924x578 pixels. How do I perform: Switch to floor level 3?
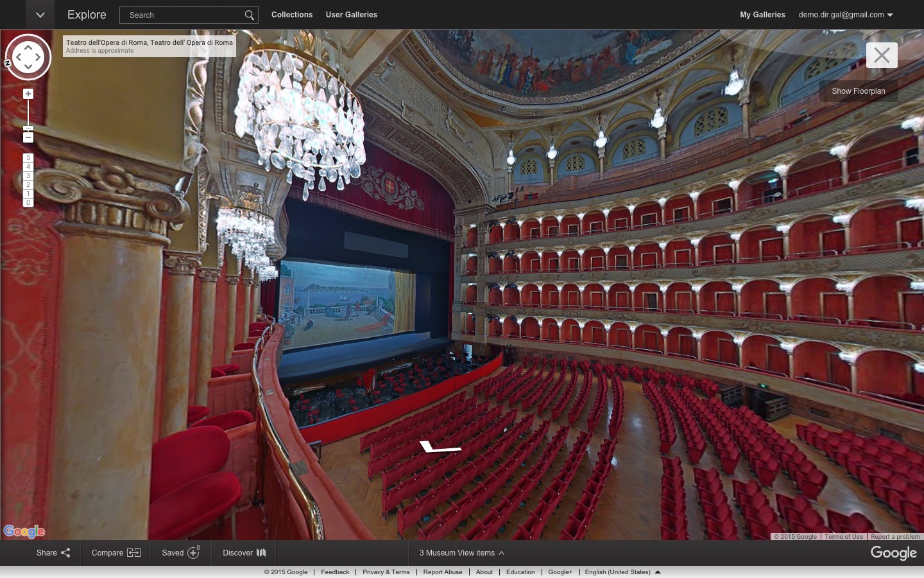click(x=28, y=175)
